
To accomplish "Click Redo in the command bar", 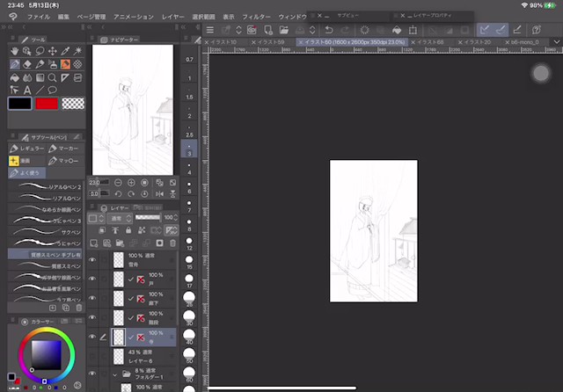I will (345, 30).
